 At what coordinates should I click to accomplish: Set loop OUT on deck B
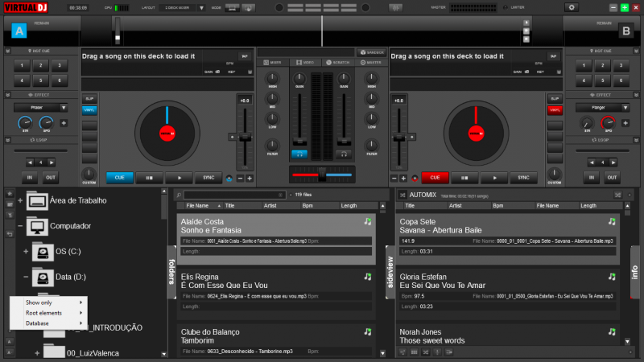[x=612, y=178]
